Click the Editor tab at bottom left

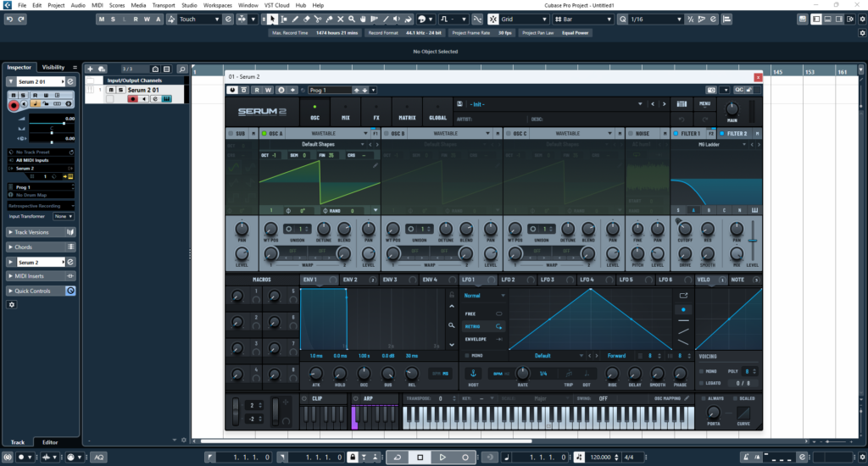(x=50, y=442)
